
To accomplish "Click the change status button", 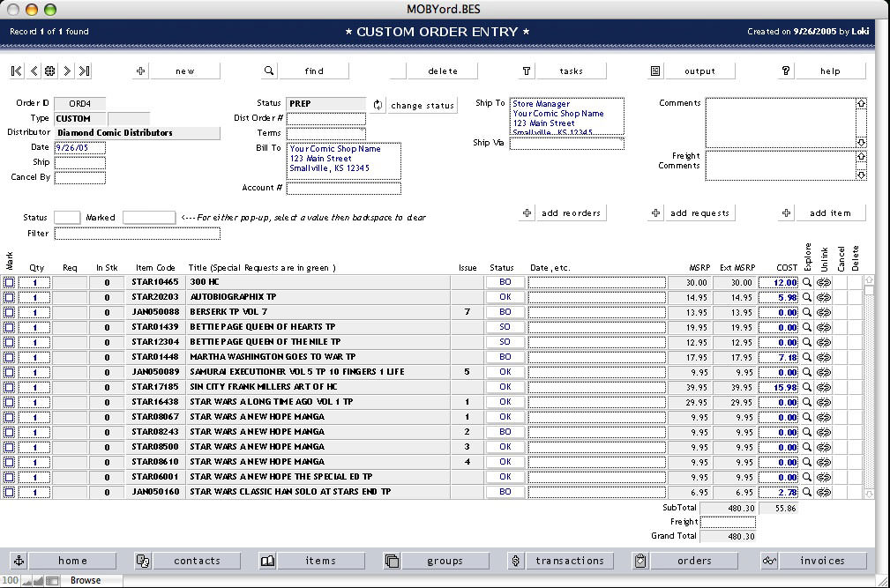I will pos(423,106).
